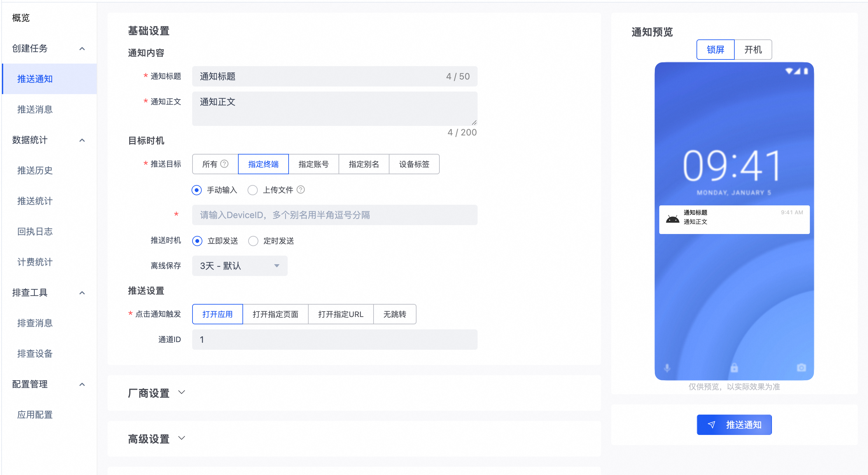Click the microphone icon on phone preview
Screen dimensions: 868x475
pyautogui.click(x=667, y=368)
